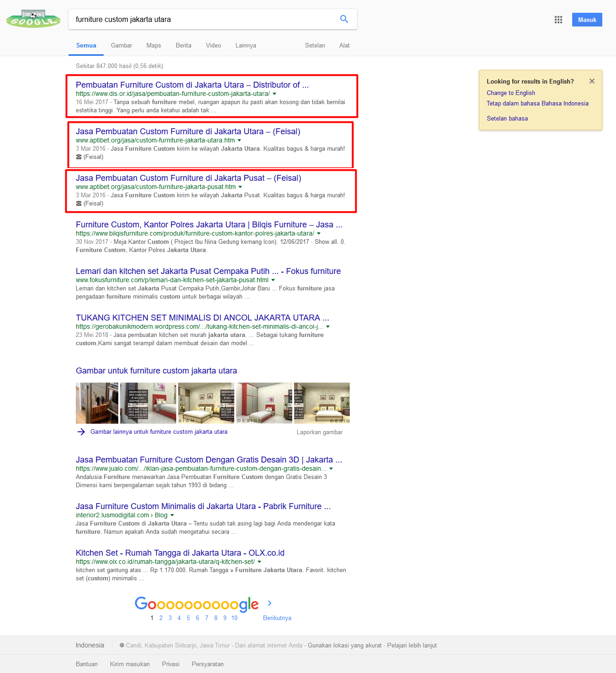Open Jasa Pembuatan Custom Furniture di Jakarta Utara (Feisal)
The image size is (616, 673).
188,131
